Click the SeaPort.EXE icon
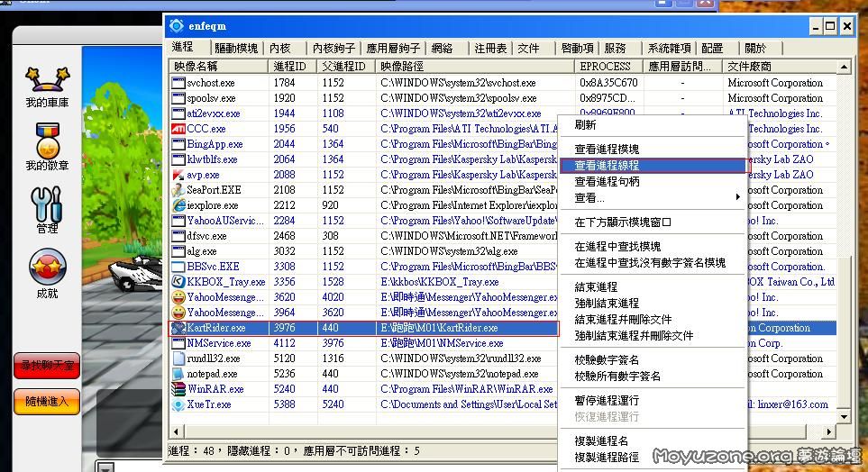Image resolution: width=868 pixels, height=472 pixels. pyautogui.click(x=178, y=190)
